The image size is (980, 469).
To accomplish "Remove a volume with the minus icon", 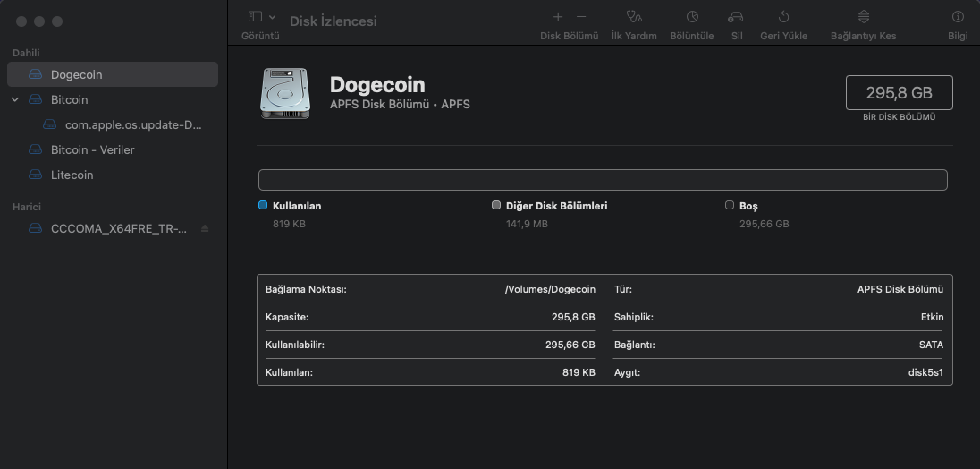I will 581,17.
